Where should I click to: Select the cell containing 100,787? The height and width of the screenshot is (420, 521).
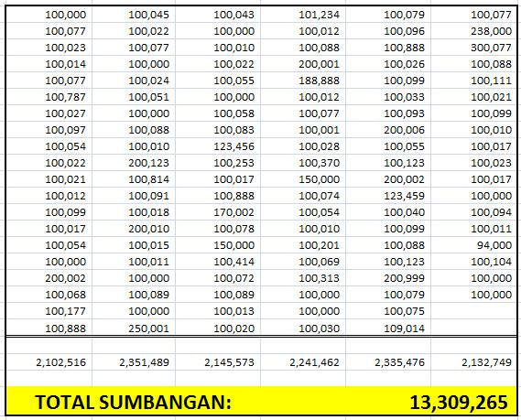[49, 97]
